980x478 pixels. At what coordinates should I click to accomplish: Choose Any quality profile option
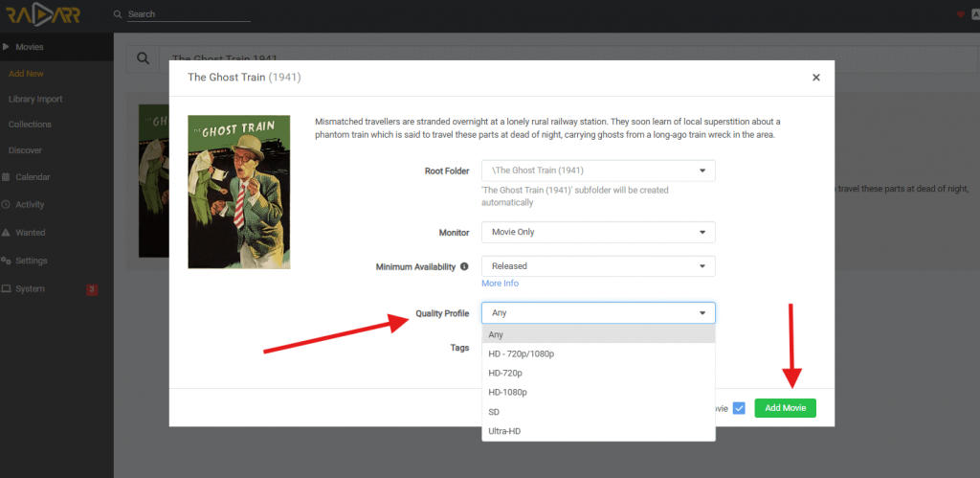tap(598, 334)
